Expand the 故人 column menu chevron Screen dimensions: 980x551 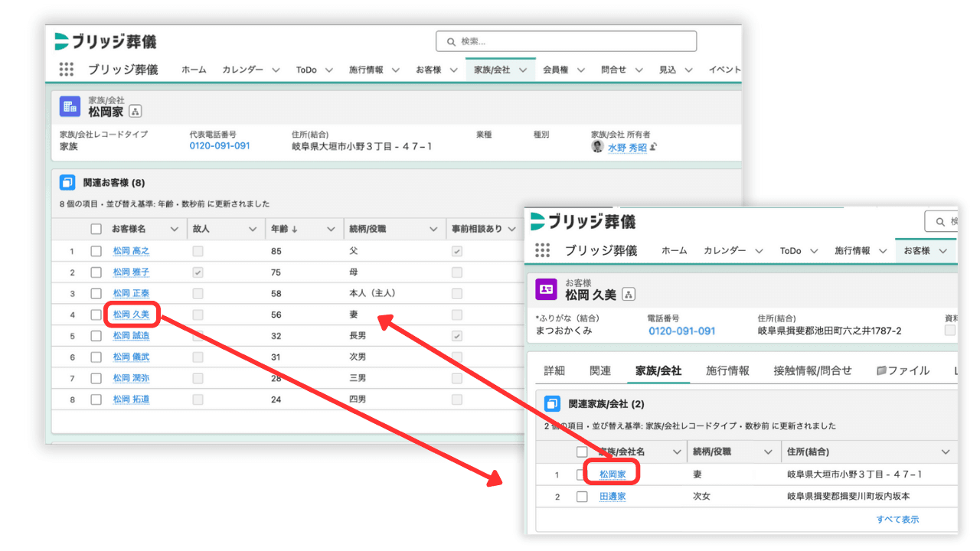[253, 229]
